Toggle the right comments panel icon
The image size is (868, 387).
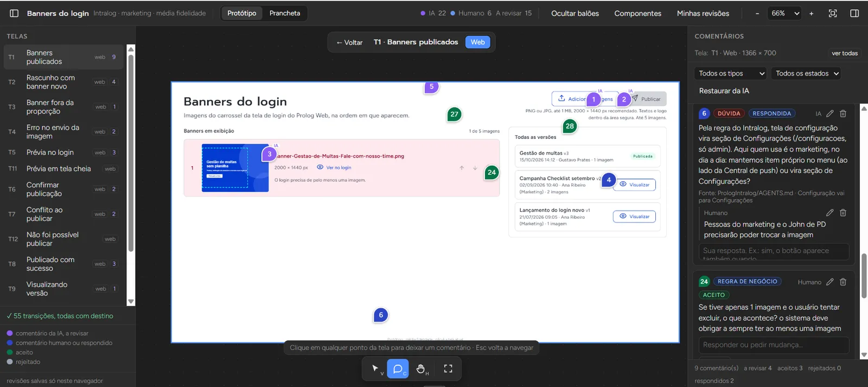pyautogui.click(x=854, y=13)
